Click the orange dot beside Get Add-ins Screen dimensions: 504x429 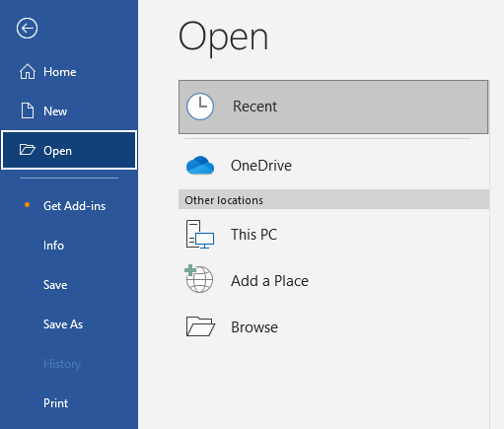[x=28, y=205]
